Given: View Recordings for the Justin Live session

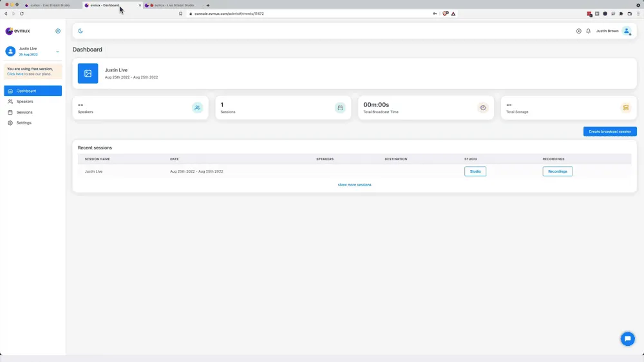Looking at the screenshot, I should click(557, 171).
